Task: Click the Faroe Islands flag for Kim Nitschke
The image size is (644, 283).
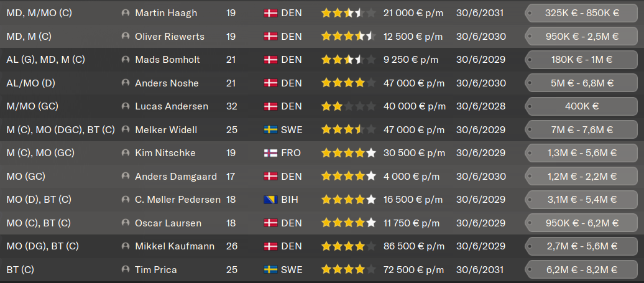Action: click(x=271, y=153)
